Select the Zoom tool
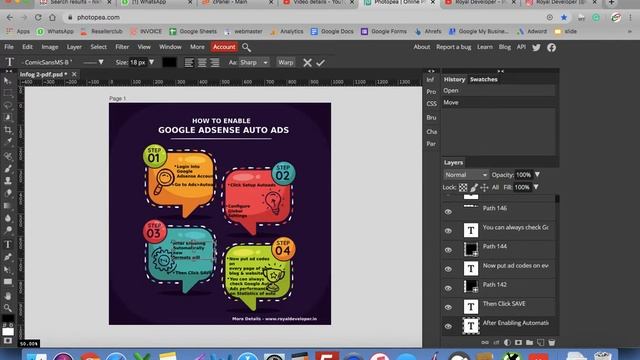640x360 pixels. [7, 308]
